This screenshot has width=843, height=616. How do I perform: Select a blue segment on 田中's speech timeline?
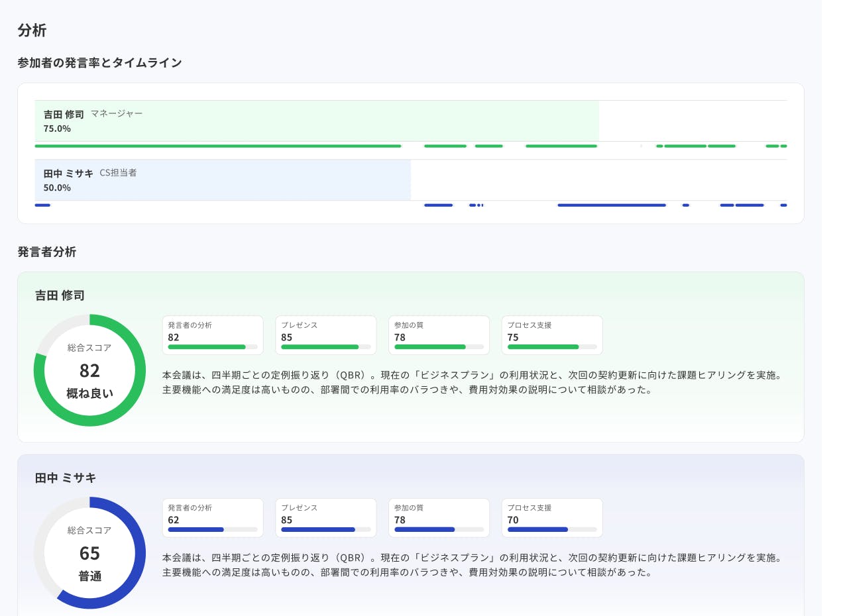click(610, 205)
